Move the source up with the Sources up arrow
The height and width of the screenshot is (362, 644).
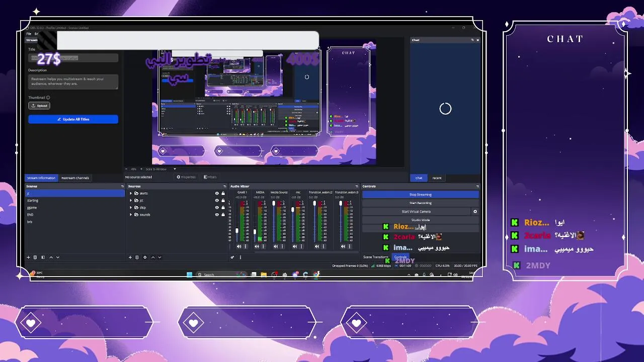click(x=153, y=257)
